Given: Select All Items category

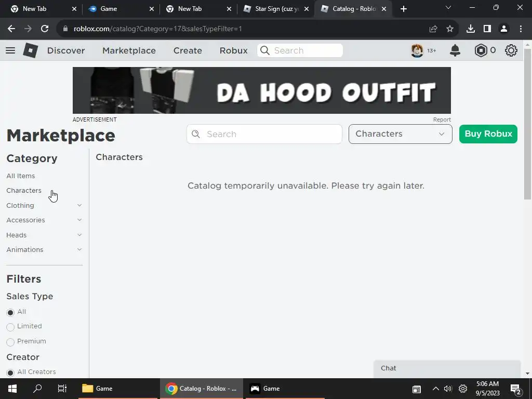Looking at the screenshot, I should pos(21,176).
